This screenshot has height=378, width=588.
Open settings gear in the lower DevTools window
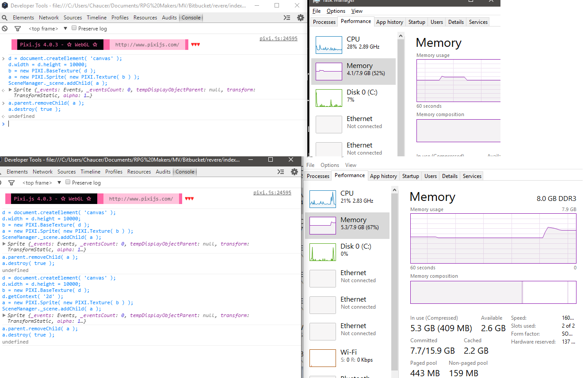pos(294,172)
